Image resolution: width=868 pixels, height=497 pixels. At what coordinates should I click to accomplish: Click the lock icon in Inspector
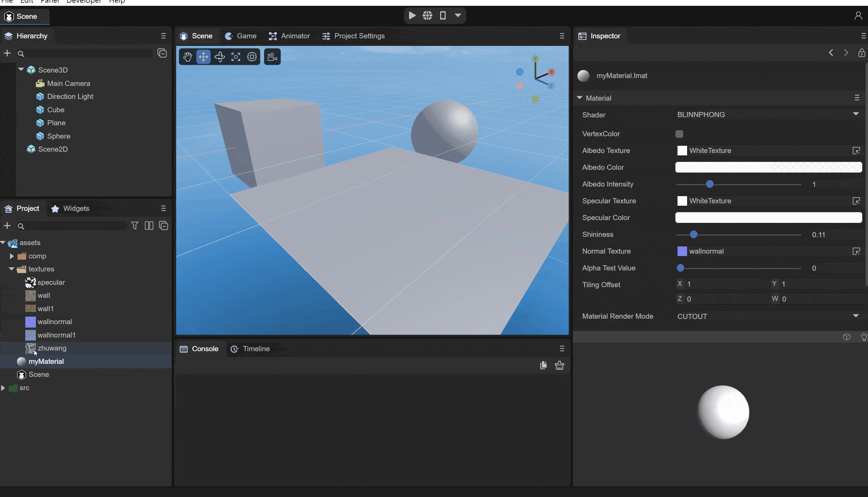coord(861,53)
